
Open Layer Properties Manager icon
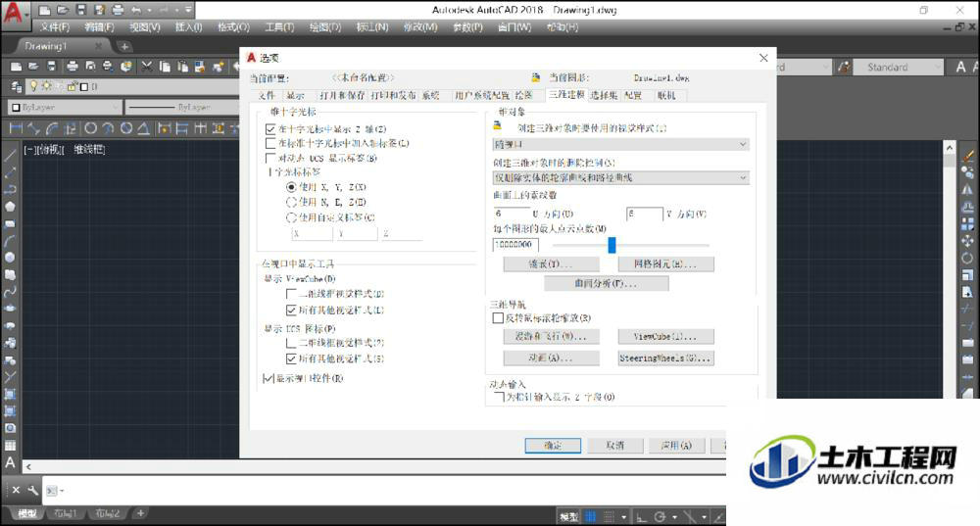click(x=17, y=87)
